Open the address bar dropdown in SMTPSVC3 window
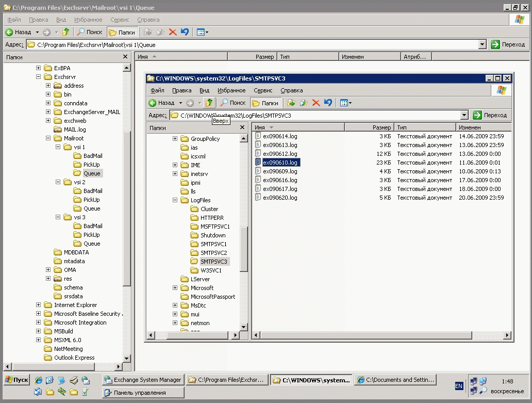 click(x=464, y=115)
